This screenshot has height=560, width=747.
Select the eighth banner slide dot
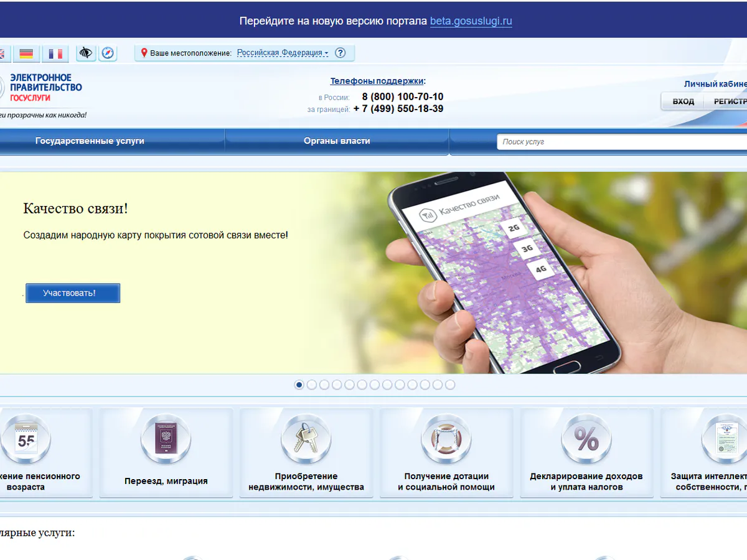(x=387, y=385)
